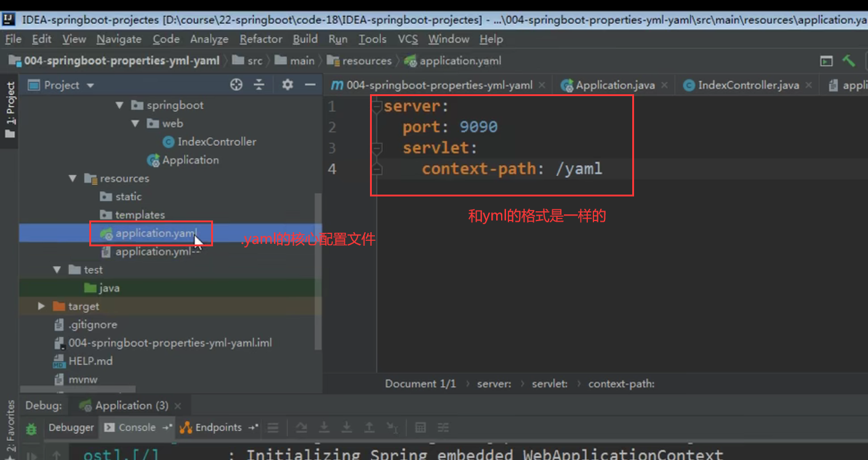
Task: Collapse the resources folder
Action: click(73, 179)
